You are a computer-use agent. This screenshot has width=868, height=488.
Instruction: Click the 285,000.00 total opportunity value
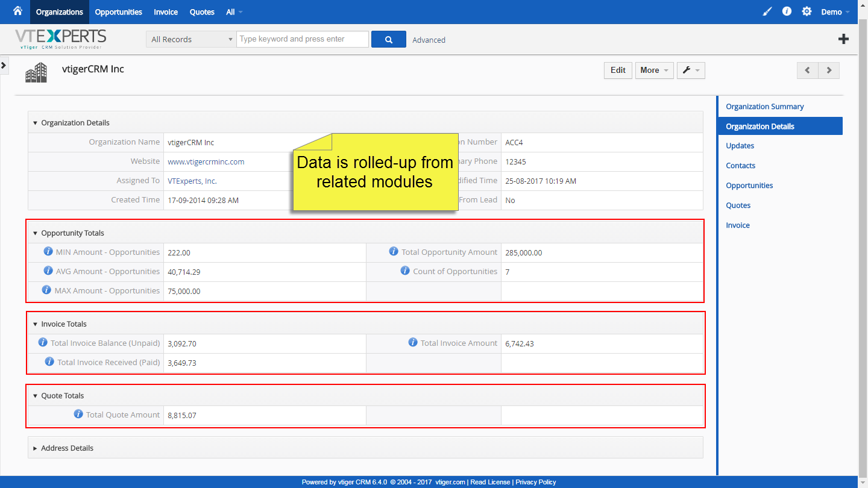pos(524,253)
